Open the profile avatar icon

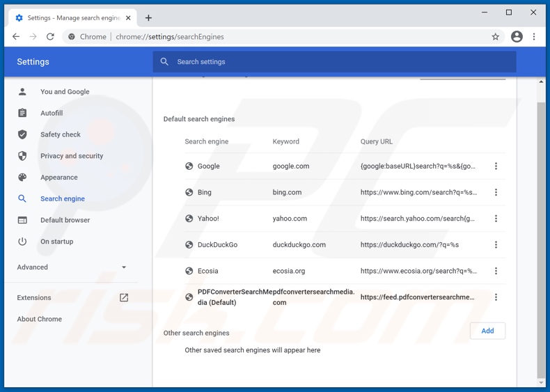[x=517, y=37]
